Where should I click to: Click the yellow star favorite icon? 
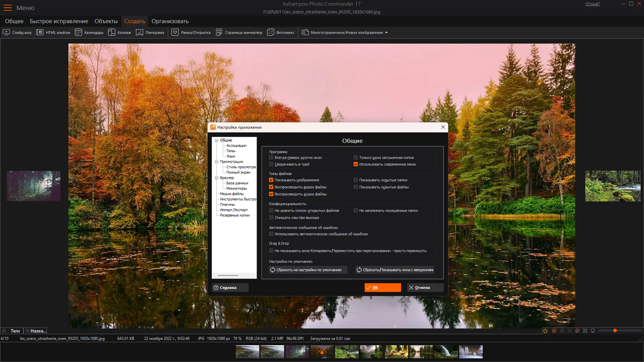click(545, 331)
